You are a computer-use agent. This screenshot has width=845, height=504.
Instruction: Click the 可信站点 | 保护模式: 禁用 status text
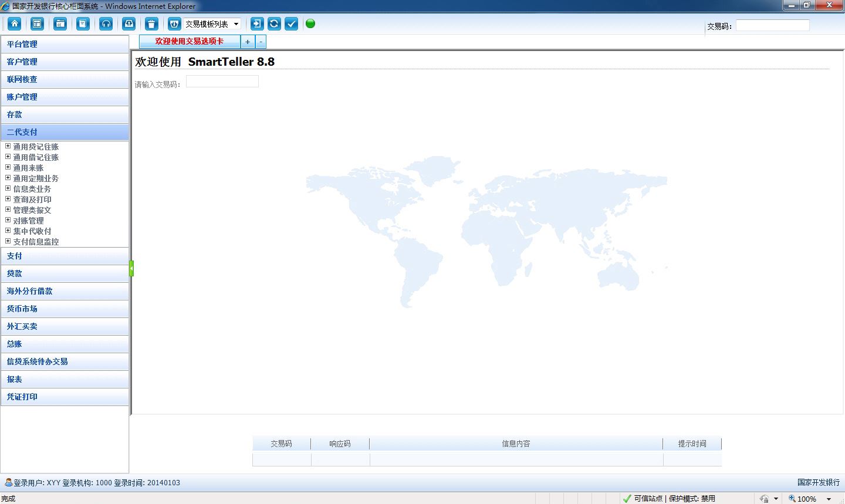tap(674, 499)
